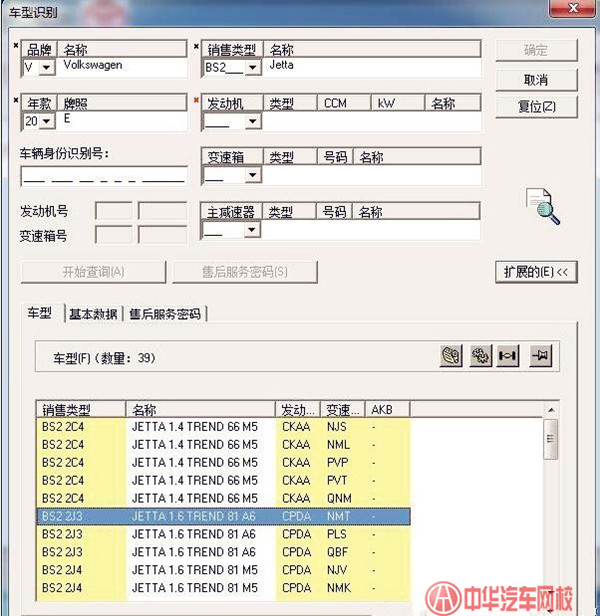The width and height of the screenshot is (600, 616).
Task: Select the row with gearbox PLS
Action: [x=223, y=534]
